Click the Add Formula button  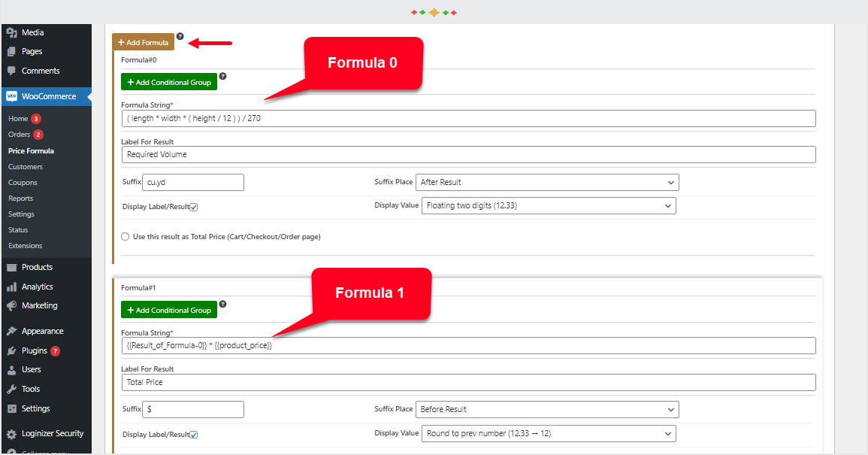pyautogui.click(x=143, y=42)
